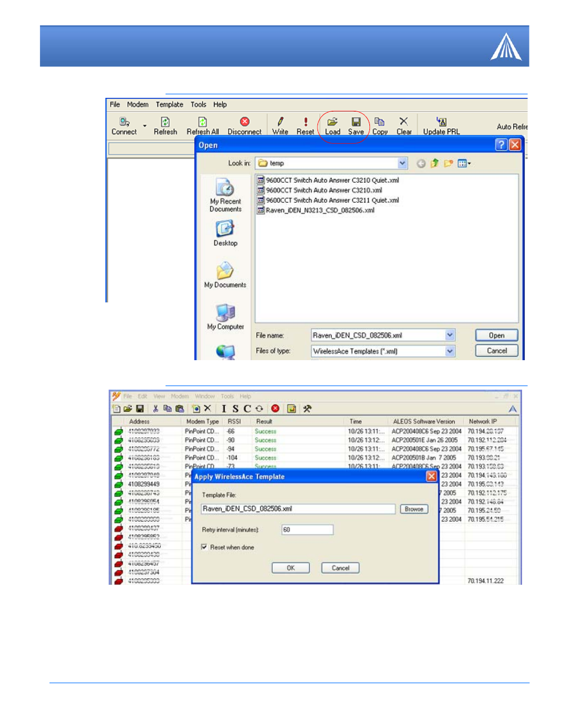This screenshot has width=562, height=728.
Task: Click the Open dialog help question button
Action: pos(501,145)
